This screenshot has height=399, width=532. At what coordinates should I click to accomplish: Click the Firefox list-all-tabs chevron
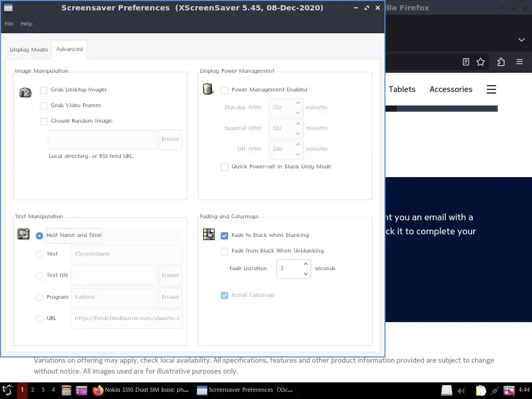pos(522,39)
